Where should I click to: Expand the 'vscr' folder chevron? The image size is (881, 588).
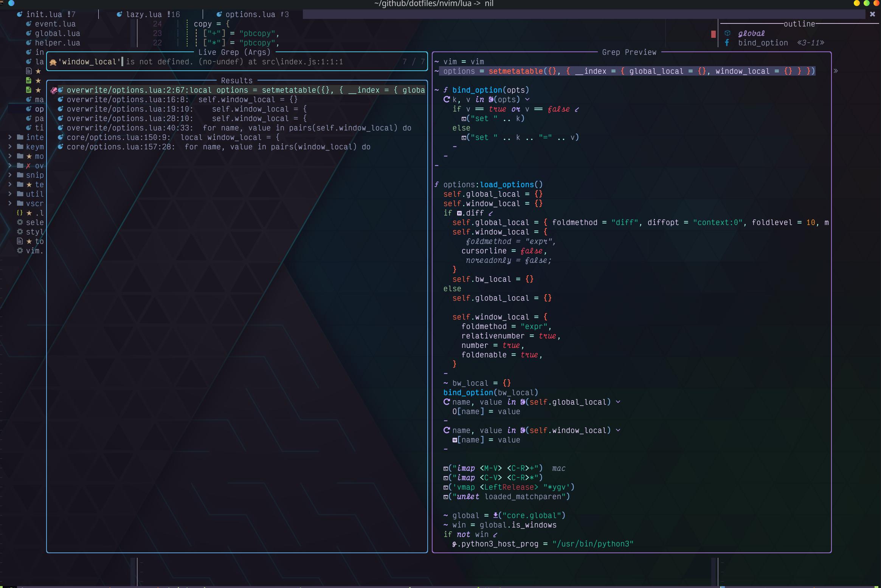(x=10, y=203)
